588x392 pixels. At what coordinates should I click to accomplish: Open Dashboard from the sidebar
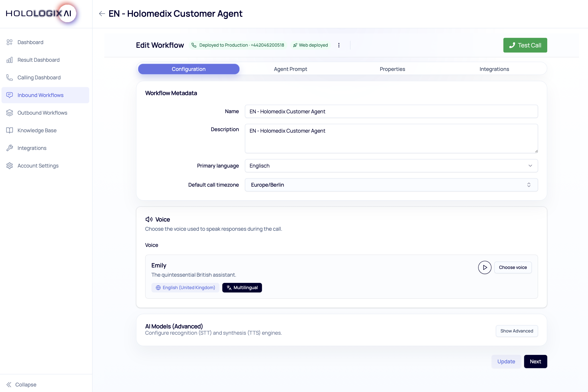[45, 42]
